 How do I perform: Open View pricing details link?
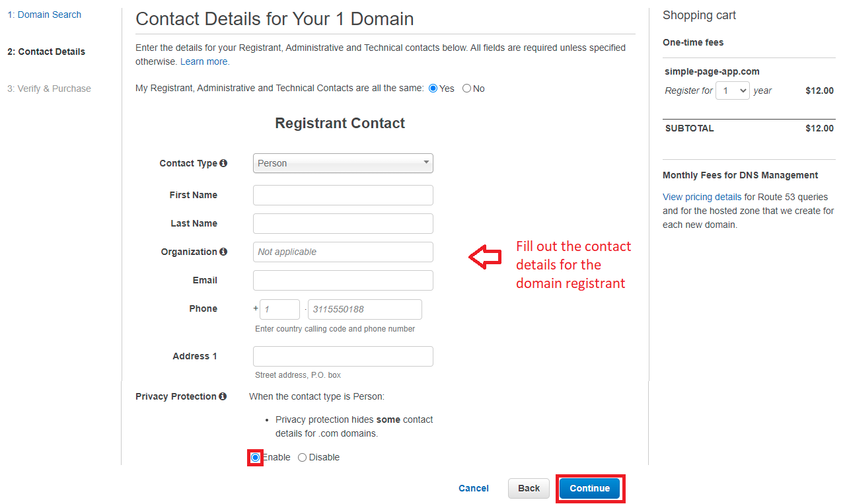click(x=702, y=197)
